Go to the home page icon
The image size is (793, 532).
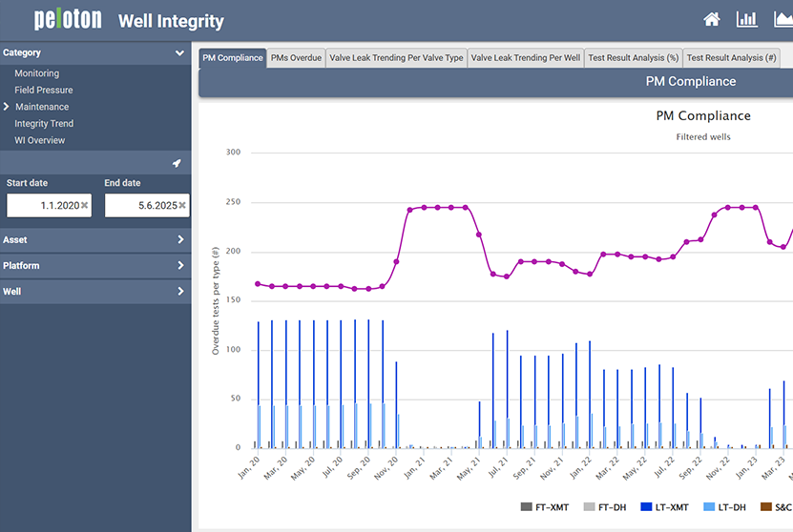pyautogui.click(x=711, y=19)
